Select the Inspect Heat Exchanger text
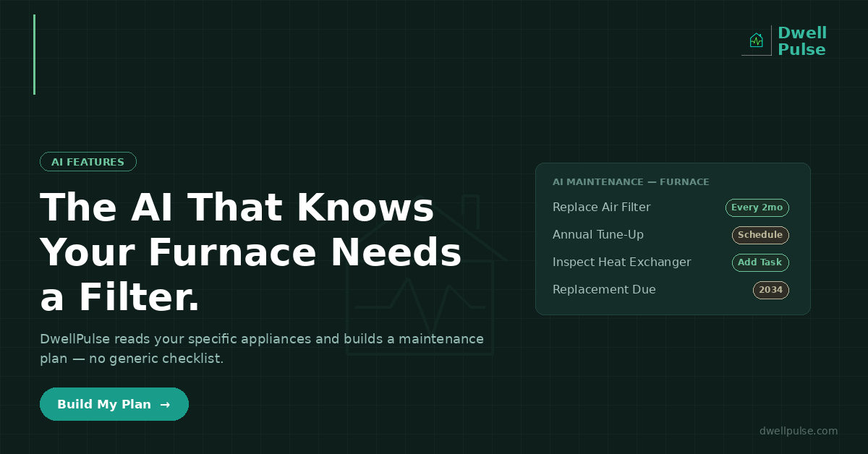Viewport: 868px width, 454px height. click(622, 262)
